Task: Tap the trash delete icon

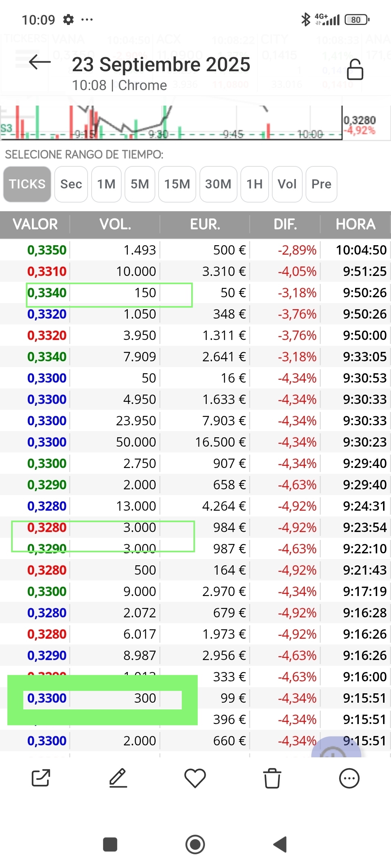Action: coord(272,778)
